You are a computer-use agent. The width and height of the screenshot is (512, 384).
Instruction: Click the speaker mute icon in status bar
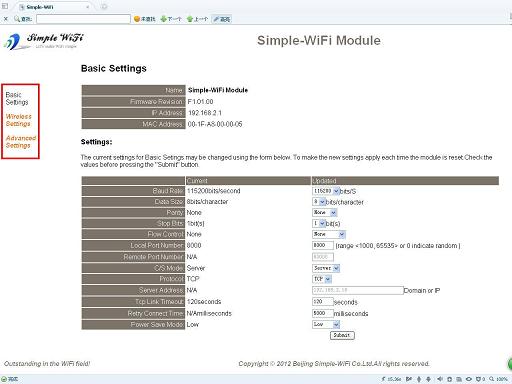point(440,379)
